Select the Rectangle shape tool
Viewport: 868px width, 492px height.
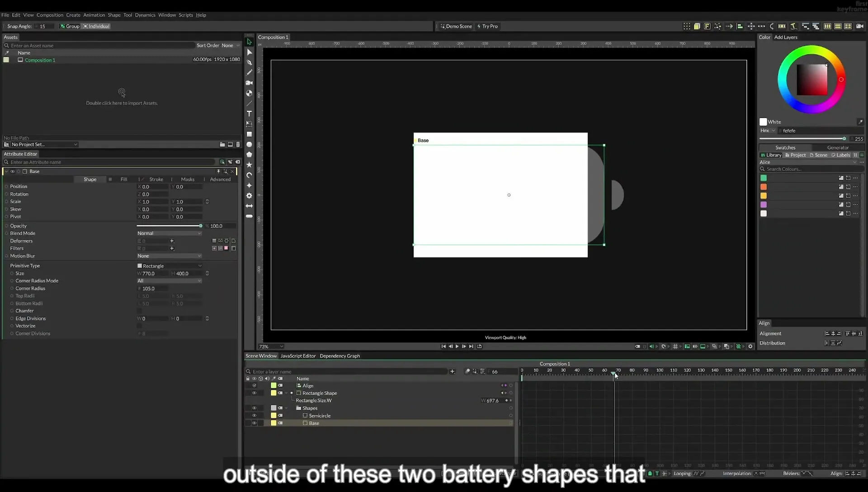(249, 134)
